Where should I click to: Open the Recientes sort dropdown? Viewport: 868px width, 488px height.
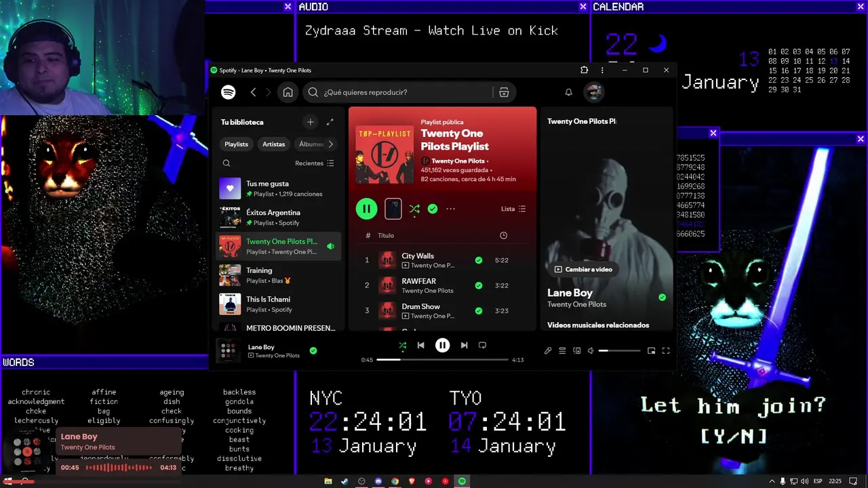click(315, 163)
